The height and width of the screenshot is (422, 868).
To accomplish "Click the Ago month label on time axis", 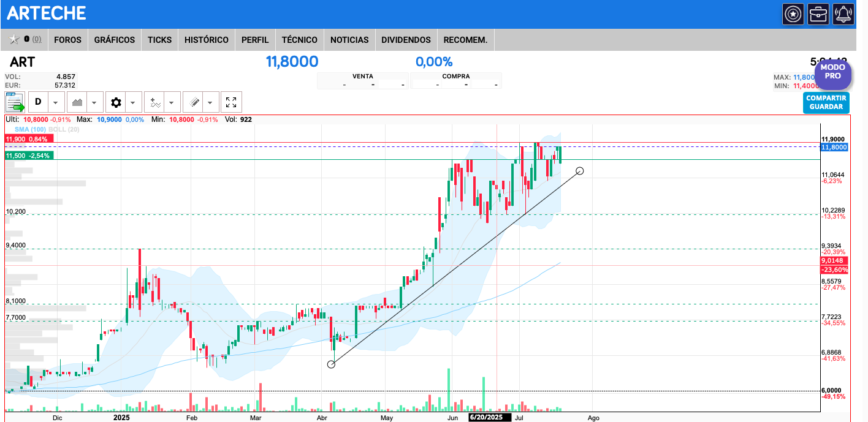I will point(593,418).
